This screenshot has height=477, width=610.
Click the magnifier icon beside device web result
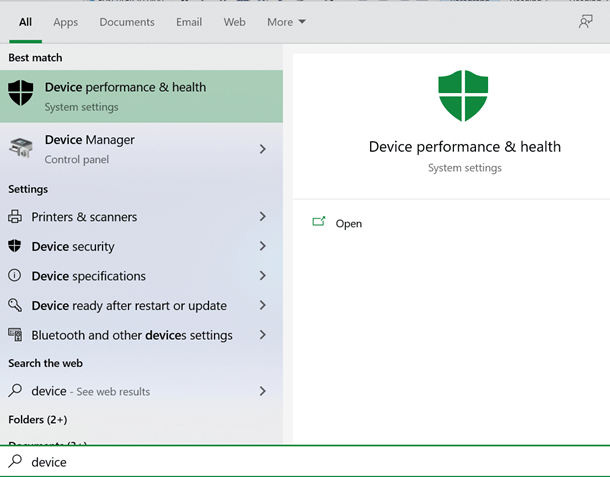point(15,390)
